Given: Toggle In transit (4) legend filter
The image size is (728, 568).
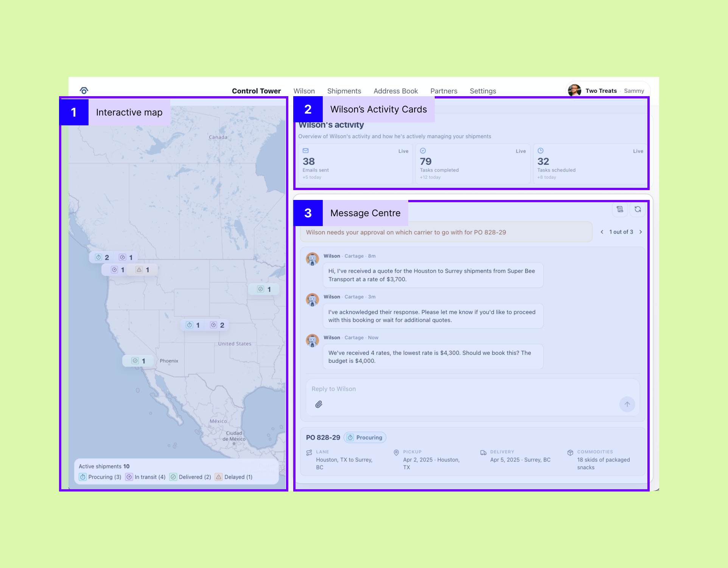Looking at the screenshot, I should click(146, 477).
